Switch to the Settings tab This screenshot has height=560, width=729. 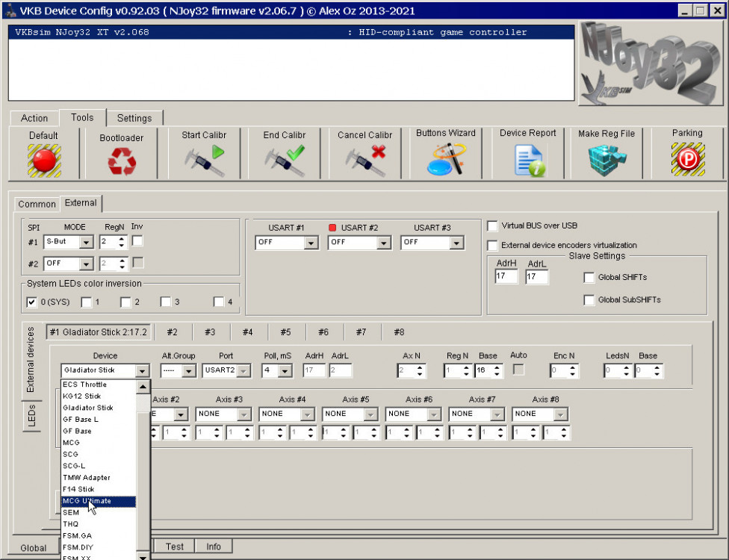(134, 118)
